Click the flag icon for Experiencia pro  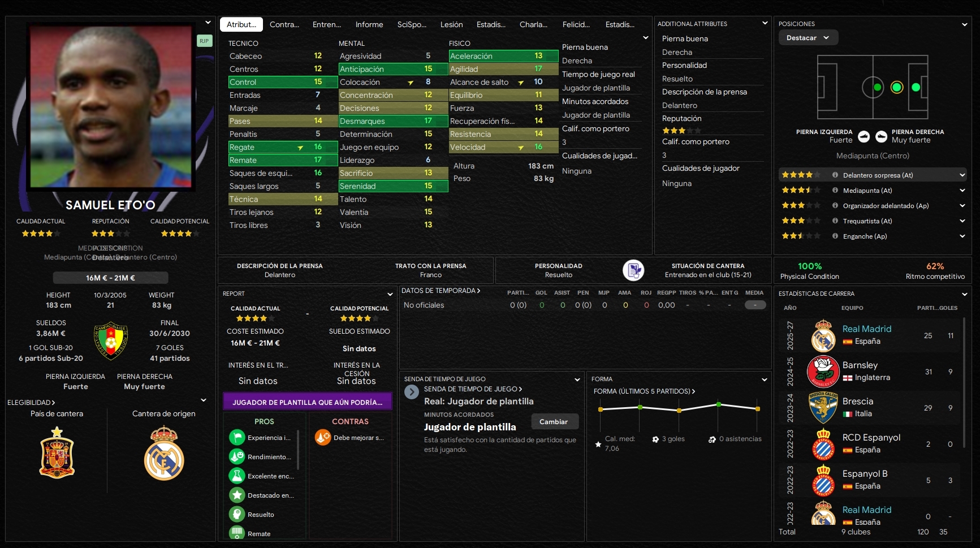tap(237, 437)
